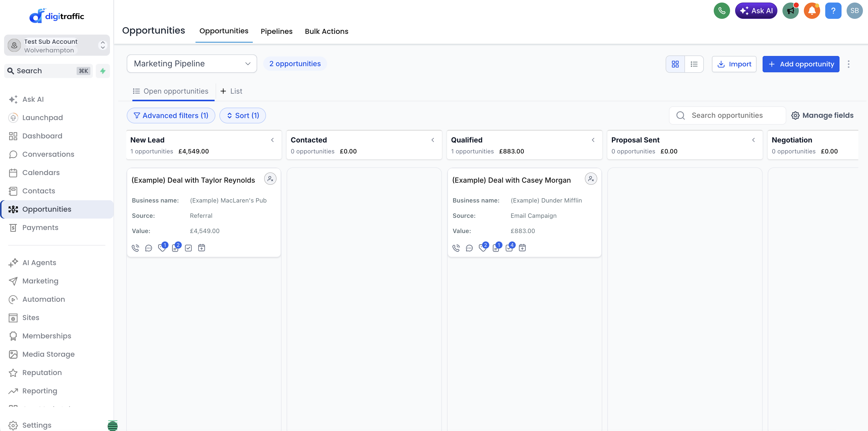Add a new List tab
Image resolution: width=868 pixels, height=431 pixels.
231,91
